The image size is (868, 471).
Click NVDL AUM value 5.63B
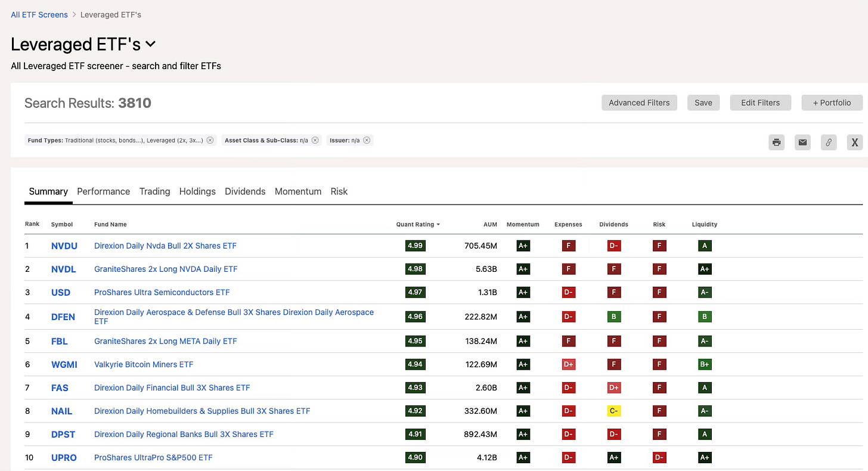(486, 269)
